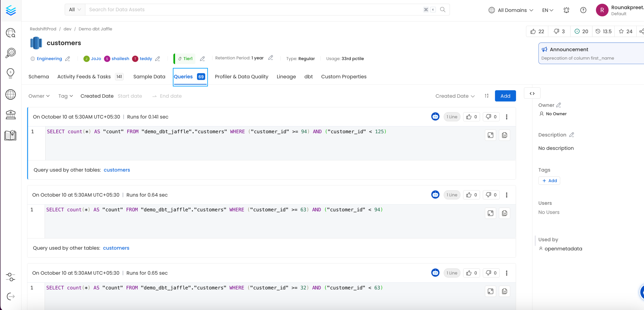
Task: Expand the Owner filter dropdown
Action: pos(39,96)
